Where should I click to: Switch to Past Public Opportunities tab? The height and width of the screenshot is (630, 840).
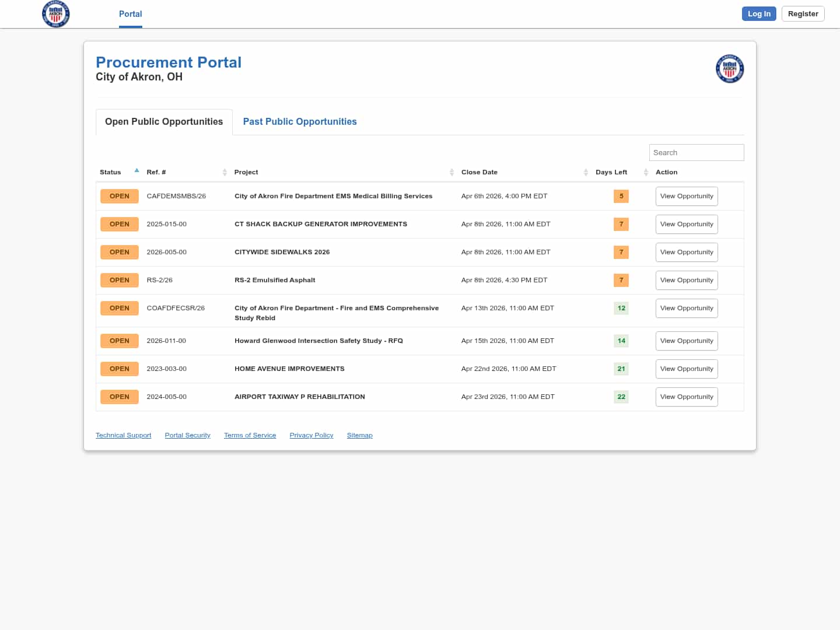300,122
